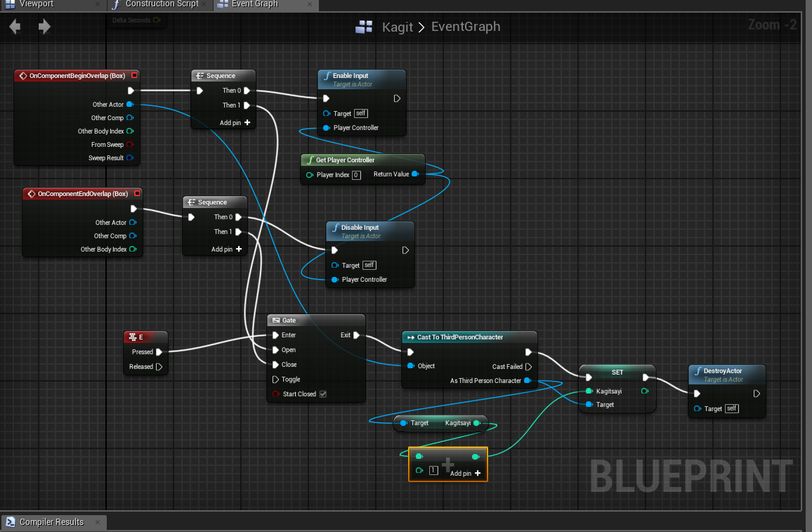Click the Other Actor pin on OnComponentBeginOverlap
Image resolution: width=812 pixels, height=532 pixels.
130,104
